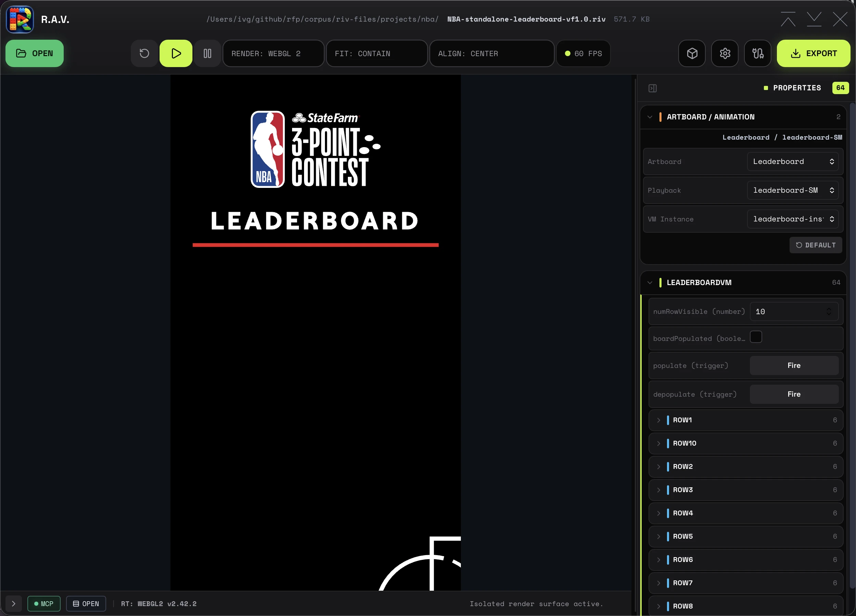Toggle the boardPopulated checkbox

(756, 337)
